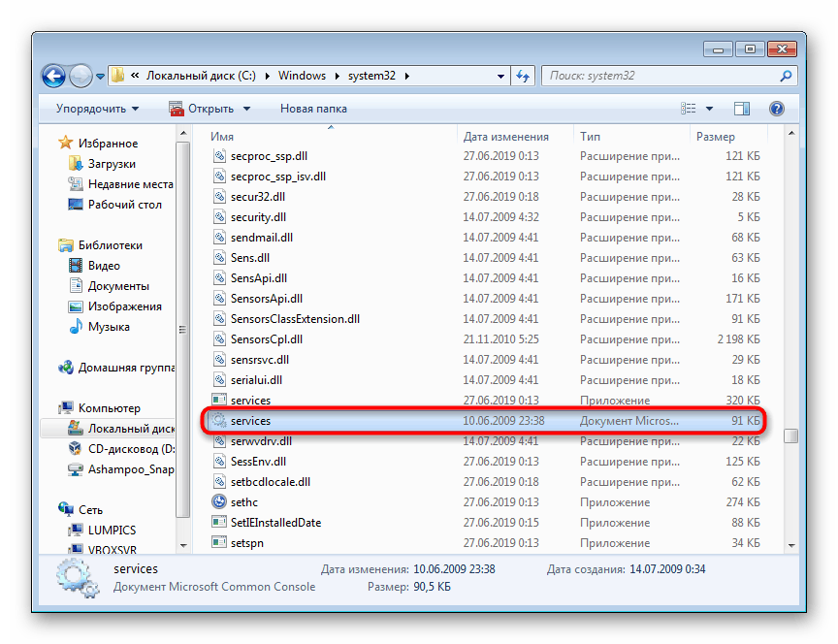Select the services Microsoft Console document
Image resolution: width=838 pixels, height=644 pixels.
click(484, 421)
